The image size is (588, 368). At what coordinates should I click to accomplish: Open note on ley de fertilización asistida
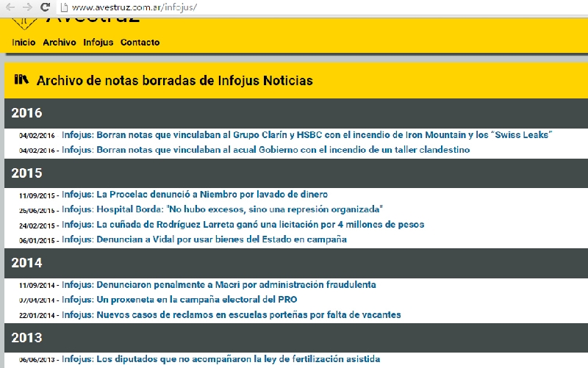[220, 359]
